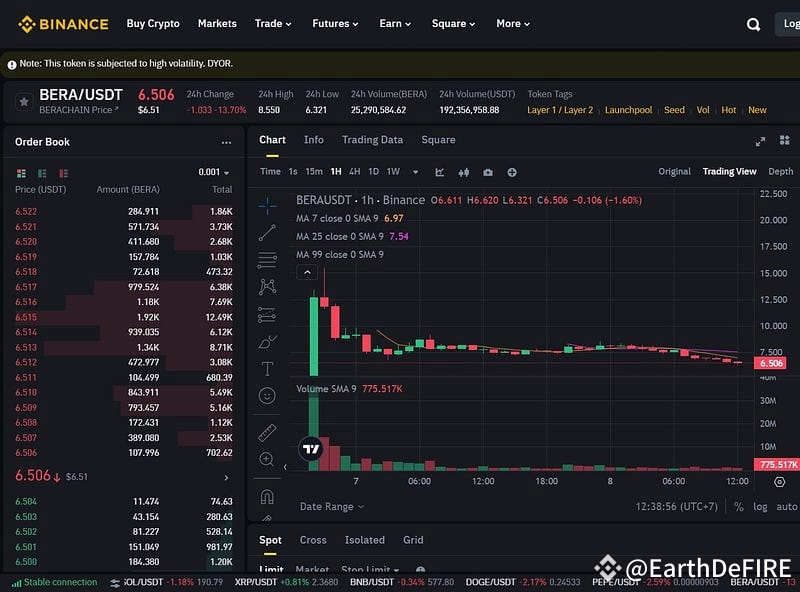Screen dimensions: 800x592
Task: Select the zoom in tool
Action: 267,459
